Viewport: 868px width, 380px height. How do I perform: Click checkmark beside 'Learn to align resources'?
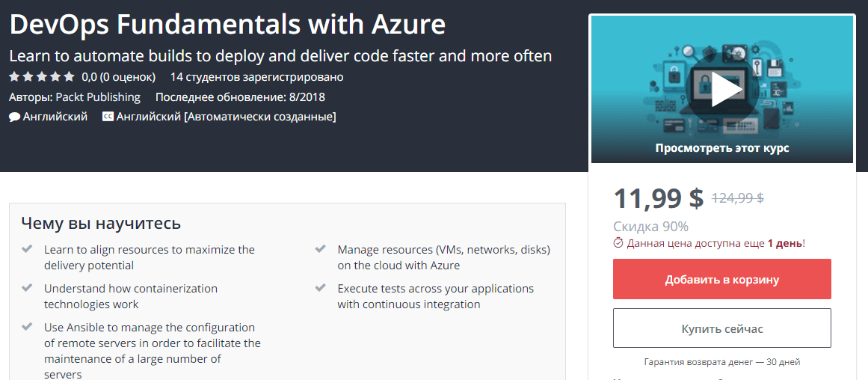[27, 249]
